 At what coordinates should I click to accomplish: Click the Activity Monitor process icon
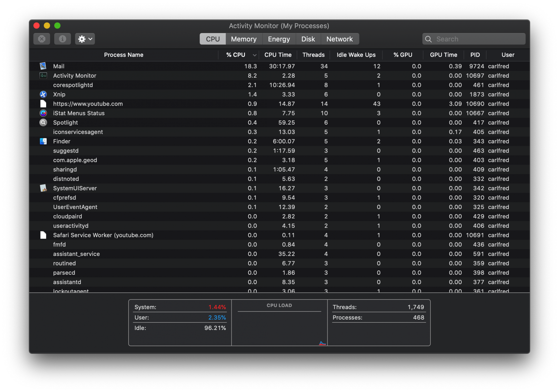coord(43,76)
